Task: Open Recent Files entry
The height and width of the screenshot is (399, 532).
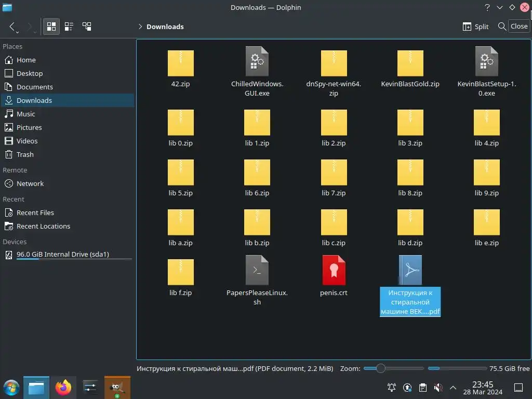Action: pos(68,212)
